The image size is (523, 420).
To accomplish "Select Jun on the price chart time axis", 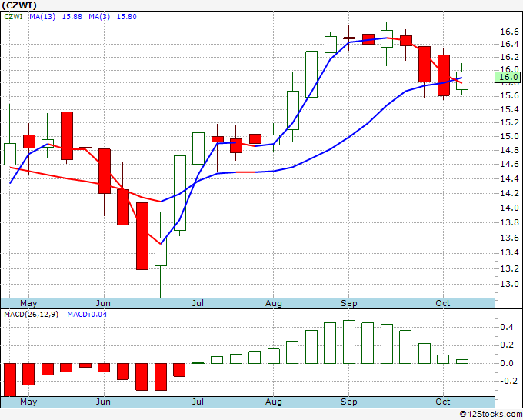I will tap(103, 304).
